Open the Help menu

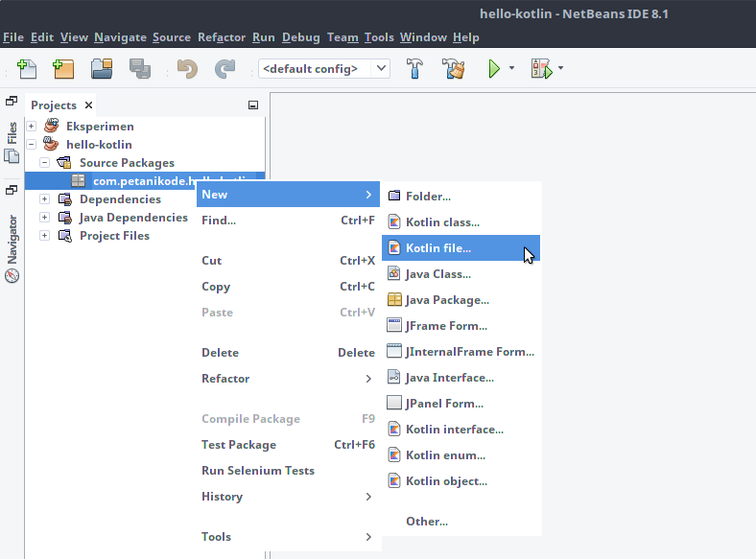click(x=465, y=37)
